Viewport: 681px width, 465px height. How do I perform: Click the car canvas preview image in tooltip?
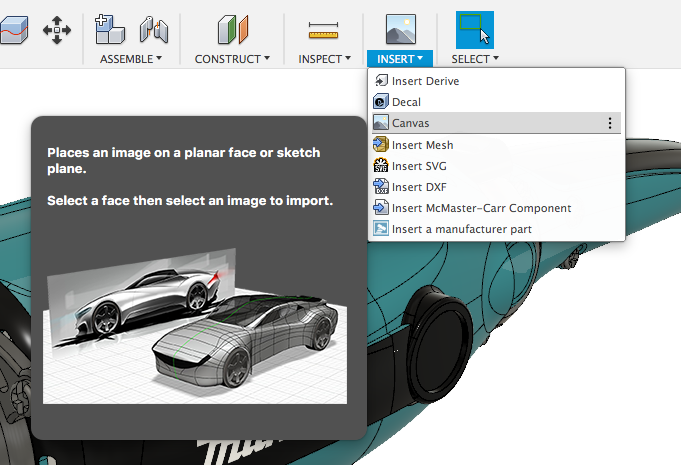[195, 325]
